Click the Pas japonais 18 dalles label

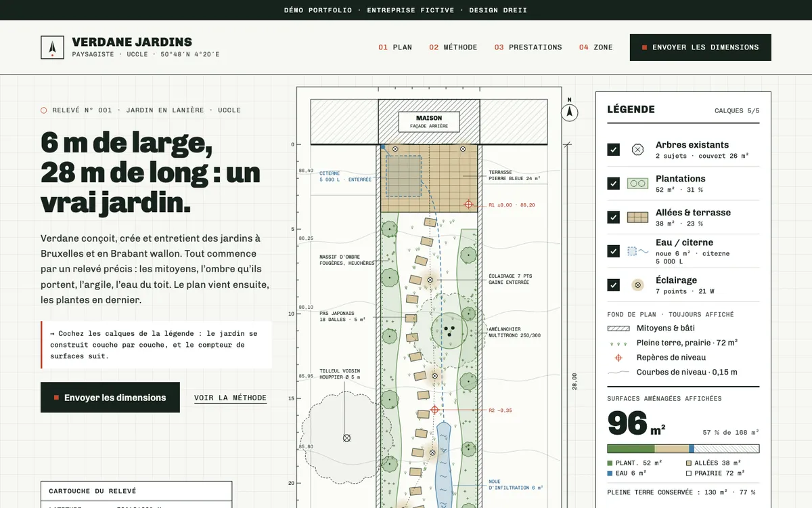click(342, 316)
